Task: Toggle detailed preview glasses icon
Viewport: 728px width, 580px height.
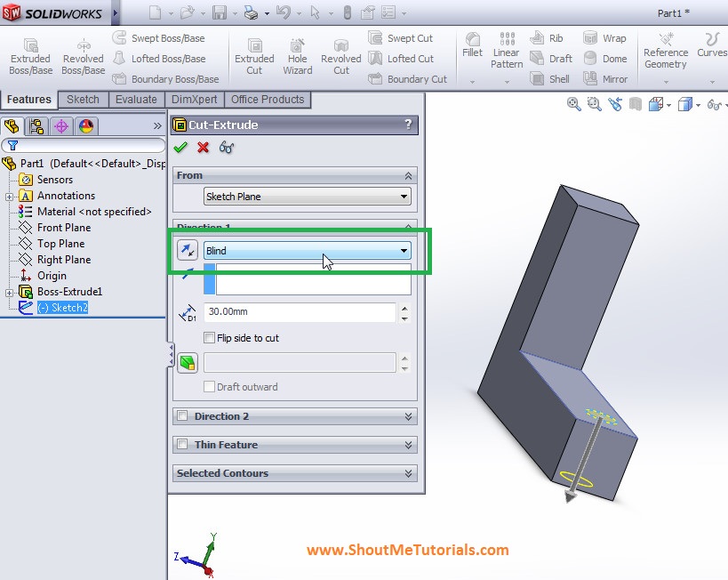Action: tap(227, 148)
